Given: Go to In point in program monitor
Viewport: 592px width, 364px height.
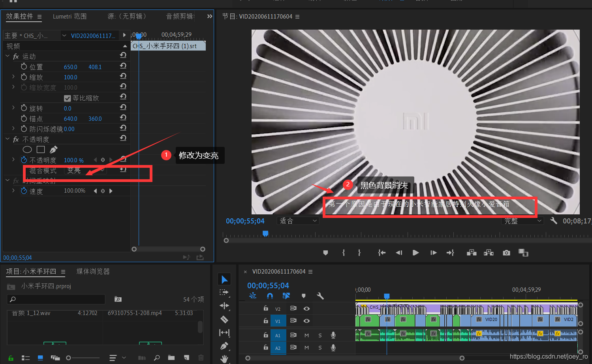Looking at the screenshot, I should click(x=382, y=253).
